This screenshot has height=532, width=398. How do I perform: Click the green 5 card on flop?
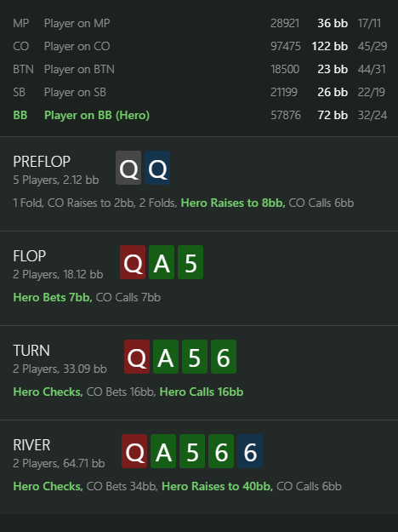pos(190,262)
